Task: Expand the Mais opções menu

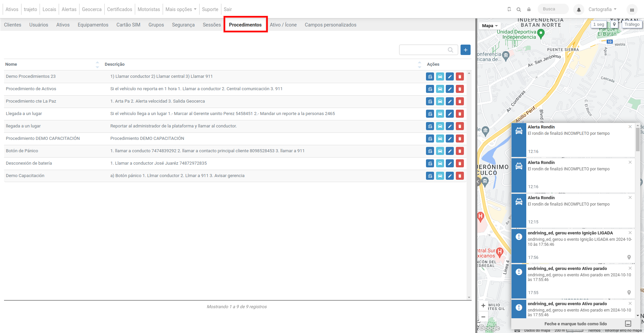Action: point(181,9)
